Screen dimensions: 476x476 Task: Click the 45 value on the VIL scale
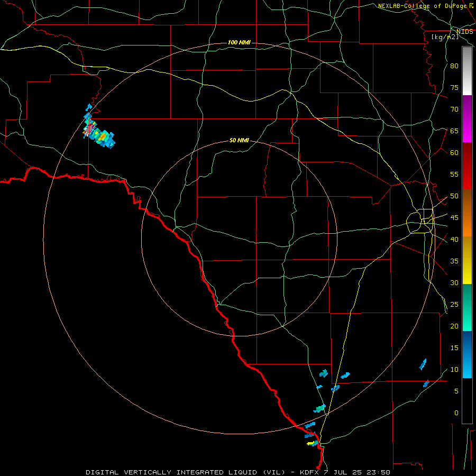pyautogui.click(x=454, y=218)
